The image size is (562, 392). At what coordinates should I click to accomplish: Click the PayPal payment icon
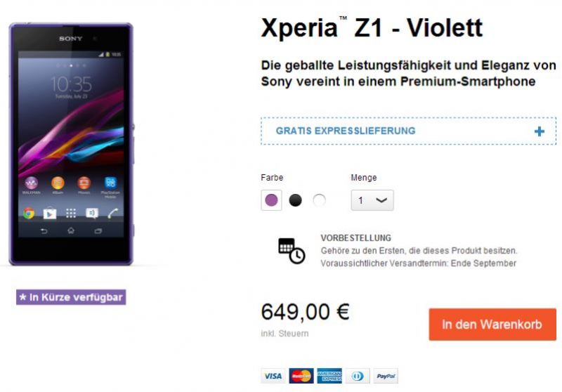click(386, 376)
